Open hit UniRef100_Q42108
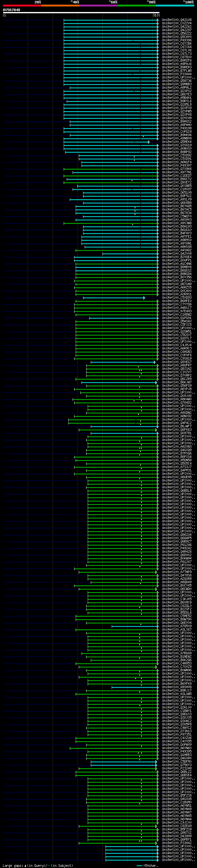The height and width of the screenshot is (868, 197). pos(177,20)
